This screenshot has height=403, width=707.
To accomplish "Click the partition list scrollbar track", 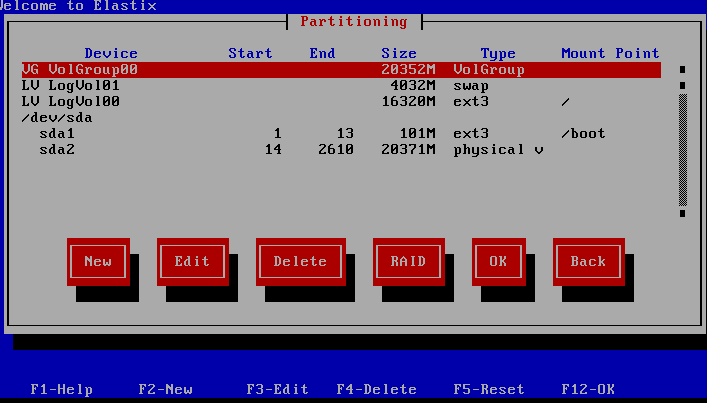I will point(683,150).
